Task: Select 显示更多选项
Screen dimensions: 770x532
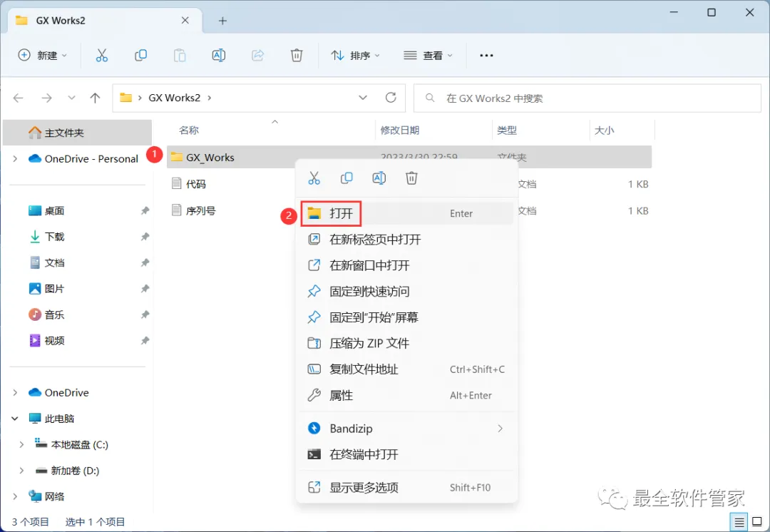Action: [x=407, y=487]
